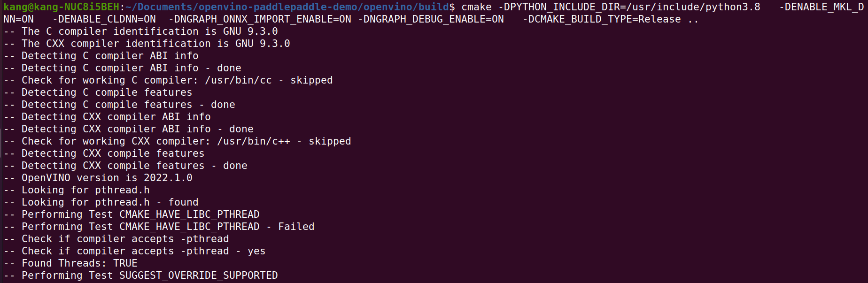This screenshot has width=868, height=283.
Task: Click the kang@kang-NUC8i5BEH prompt text
Action: click(62, 7)
